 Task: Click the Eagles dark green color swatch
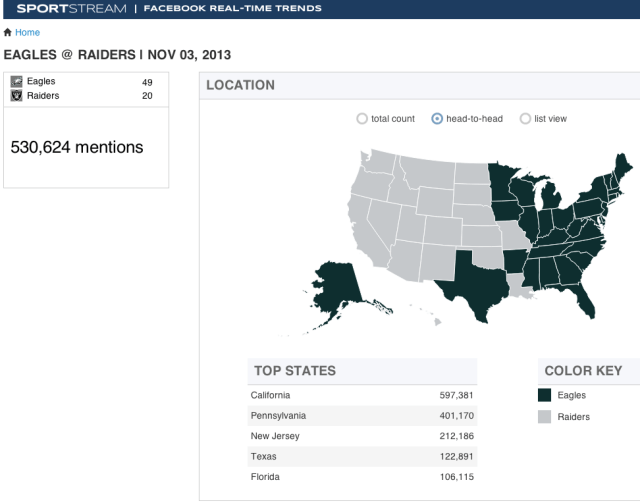click(x=544, y=396)
